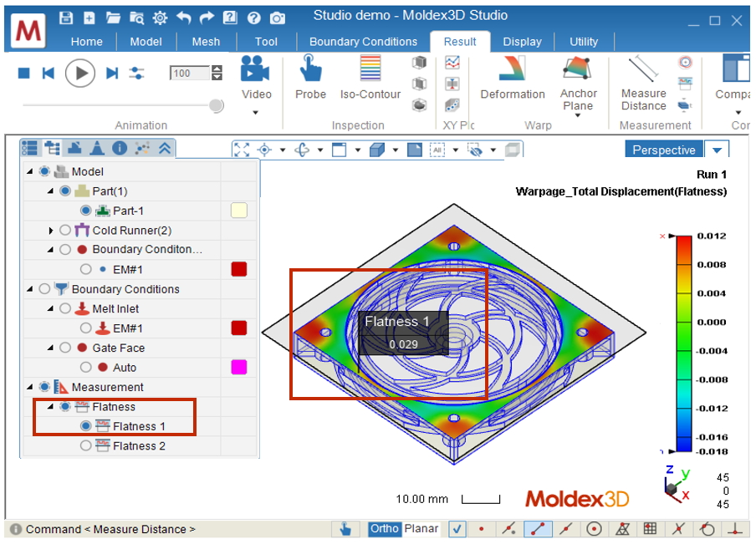This screenshot has height=544, width=756.
Task: Show the Flatness 2 measurement
Action: [x=86, y=445]
